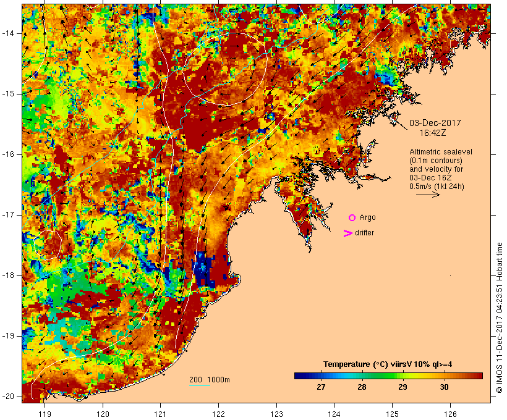
Task: Click longitude axis label 126
Action: pos(450,414)
